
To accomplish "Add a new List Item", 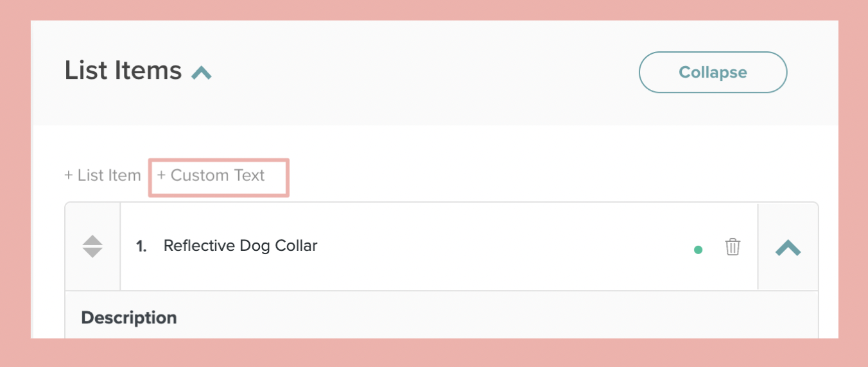I will point(103,175).
